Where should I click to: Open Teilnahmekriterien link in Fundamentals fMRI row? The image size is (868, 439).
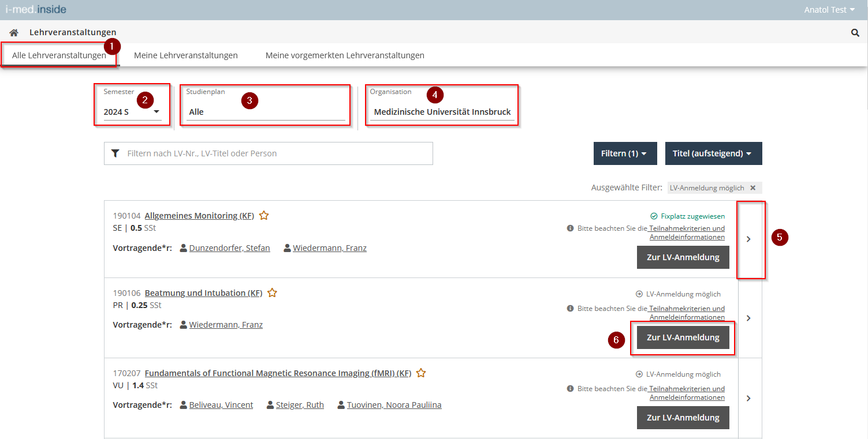pyautogui.click(x=687, y=393)
